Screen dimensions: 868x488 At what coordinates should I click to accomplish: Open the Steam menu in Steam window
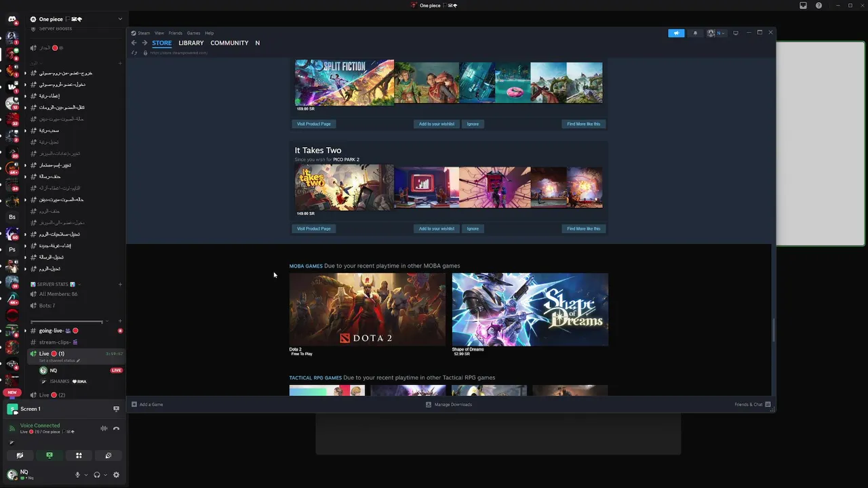pos(144,33)
